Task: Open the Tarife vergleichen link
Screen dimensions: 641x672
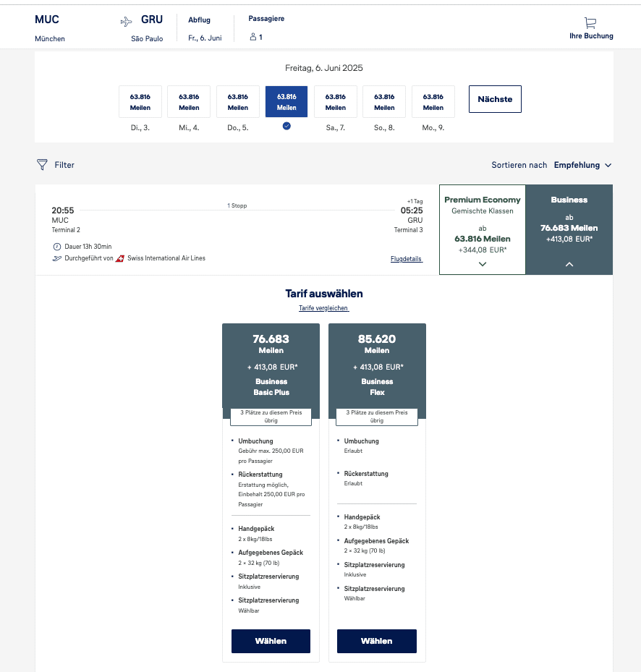Action: (x=324, y=308)
